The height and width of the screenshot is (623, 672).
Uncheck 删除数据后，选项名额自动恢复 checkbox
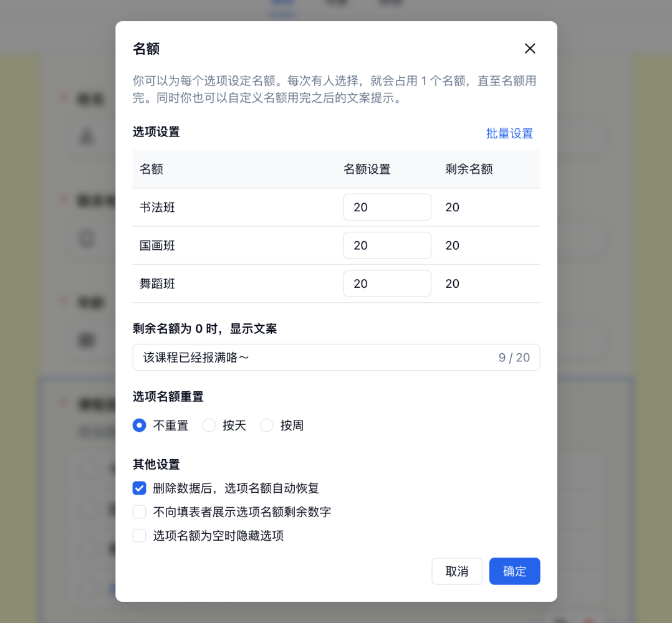point(140,488)
